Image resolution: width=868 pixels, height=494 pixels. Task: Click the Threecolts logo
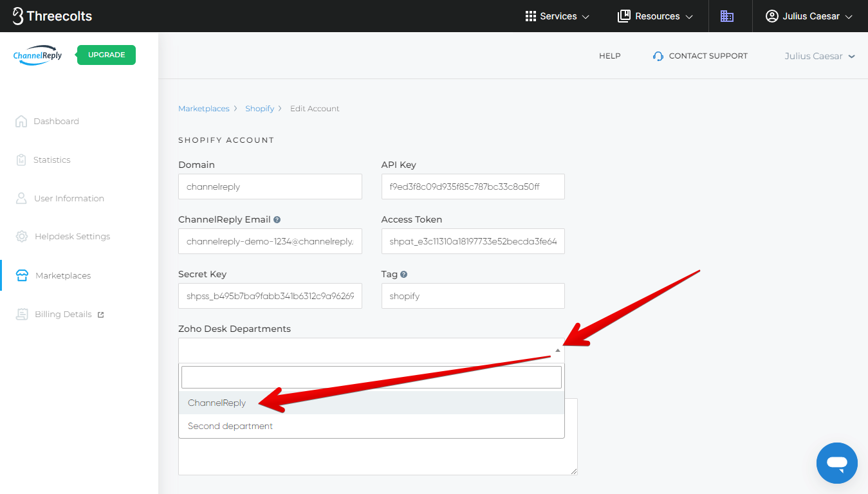click(52, 16)
